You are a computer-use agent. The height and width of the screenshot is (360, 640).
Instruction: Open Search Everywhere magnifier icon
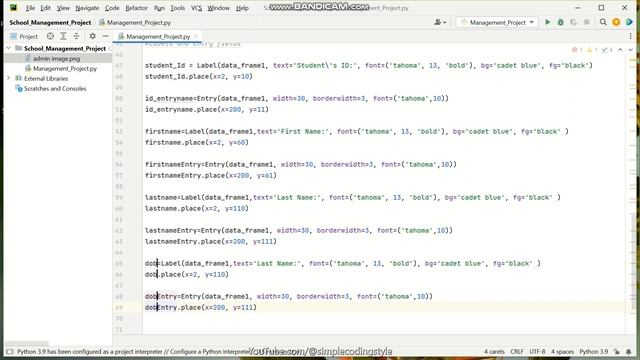point(603,22)
